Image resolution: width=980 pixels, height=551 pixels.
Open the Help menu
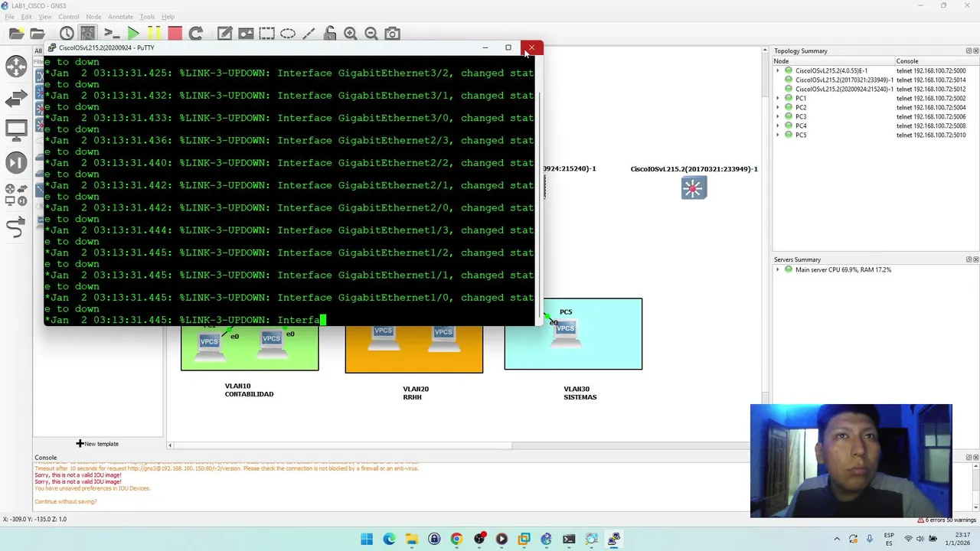click(168, 17)
